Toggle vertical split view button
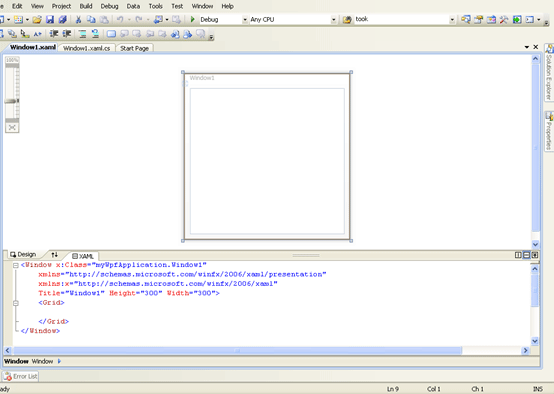Image resolution: width=554 pixels, height=394 pixels. pos(518,255)
